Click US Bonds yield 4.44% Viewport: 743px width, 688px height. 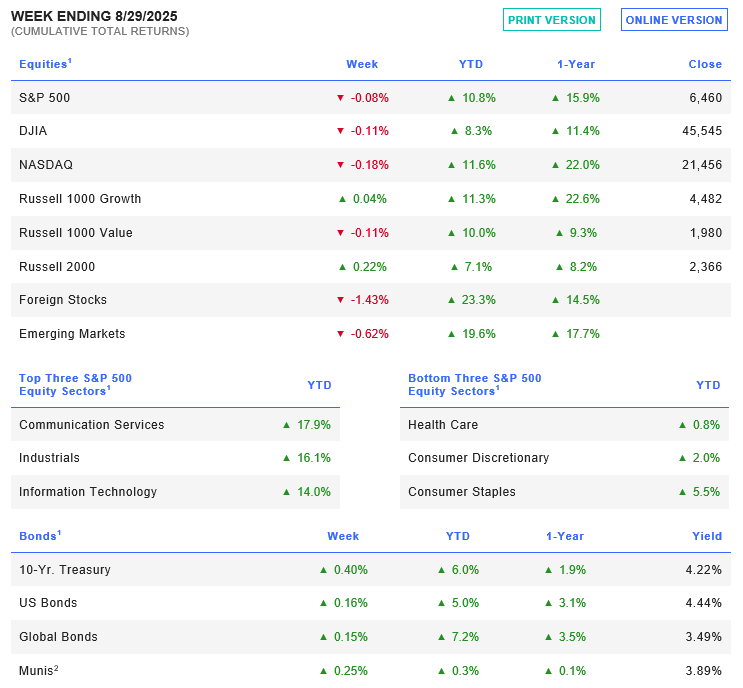point(704,603)
